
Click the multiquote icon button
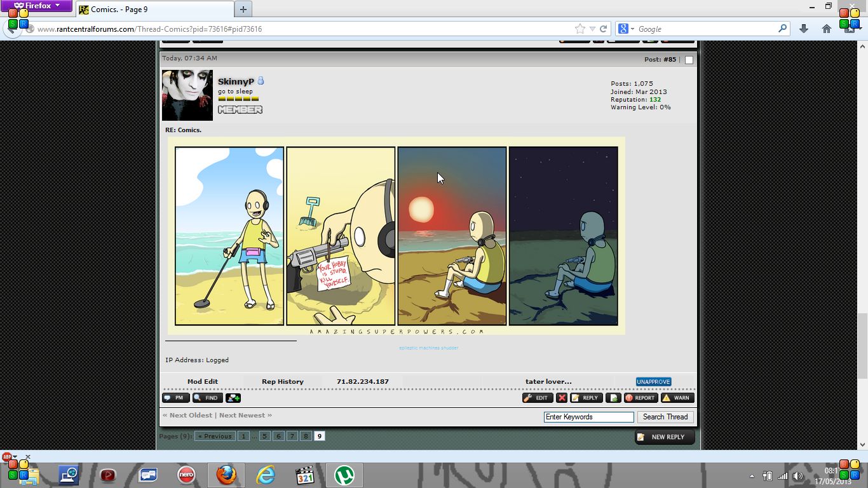coord(613,398)
